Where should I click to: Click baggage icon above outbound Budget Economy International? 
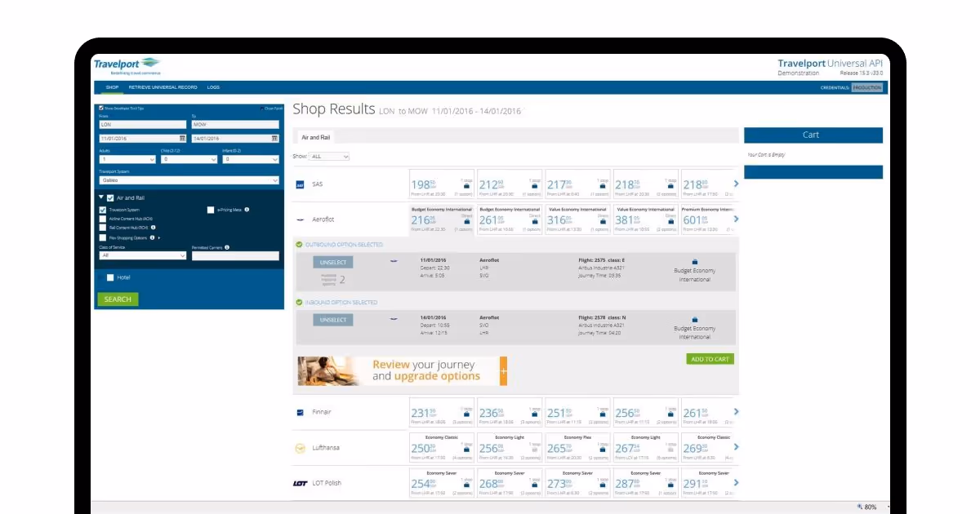click(x=695, y=262)
